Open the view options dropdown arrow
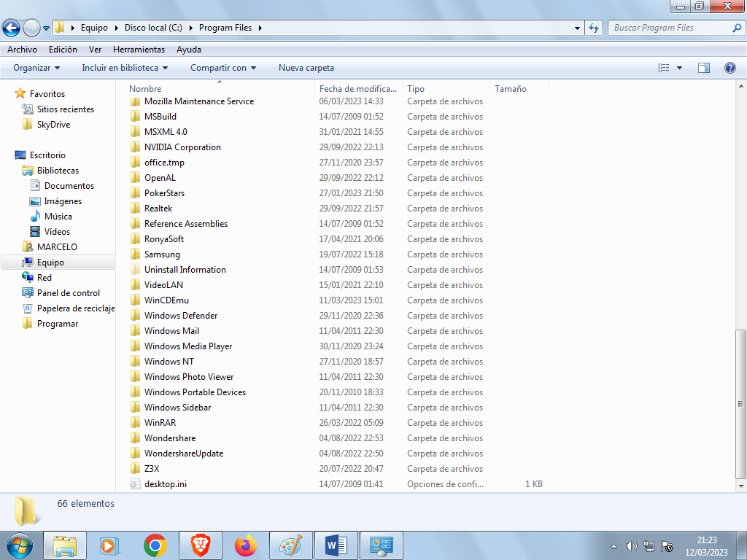Viewport: 747px width, 560px height. (x=679, y=68)
